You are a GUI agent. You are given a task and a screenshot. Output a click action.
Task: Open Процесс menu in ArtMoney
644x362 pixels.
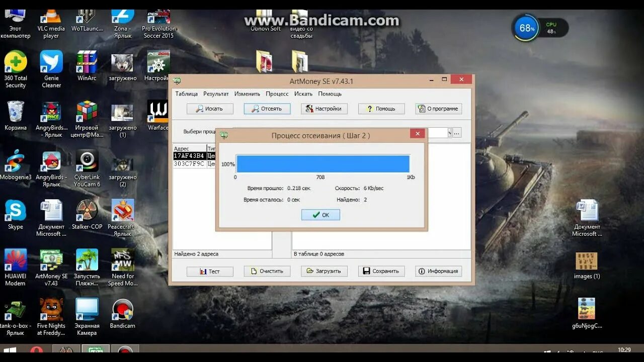[x=277, y=94]
